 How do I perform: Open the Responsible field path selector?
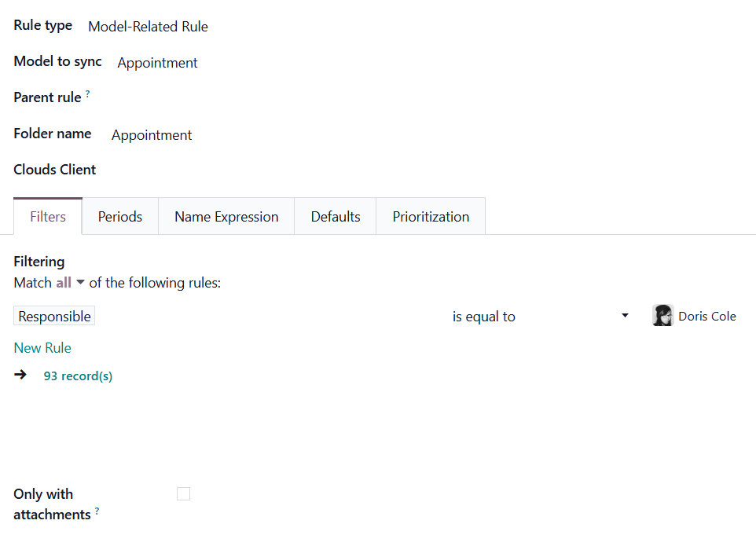(54, 317)
